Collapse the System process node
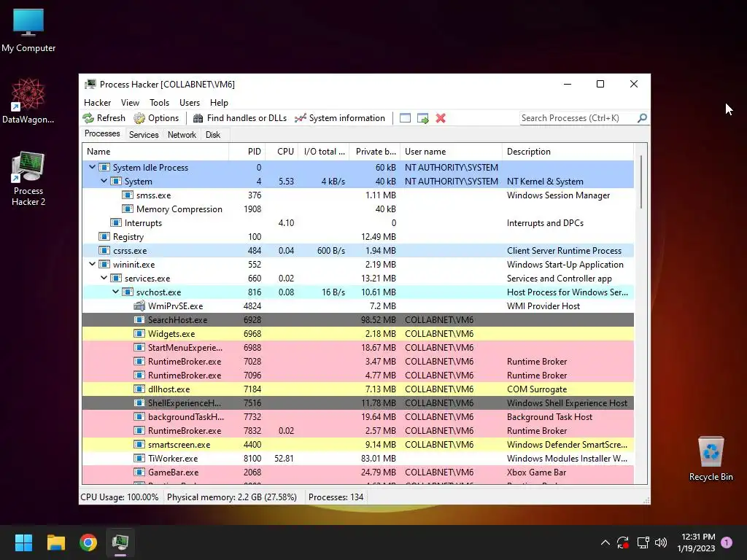This screenshot has width=747, height=560. tap(104, 181)
